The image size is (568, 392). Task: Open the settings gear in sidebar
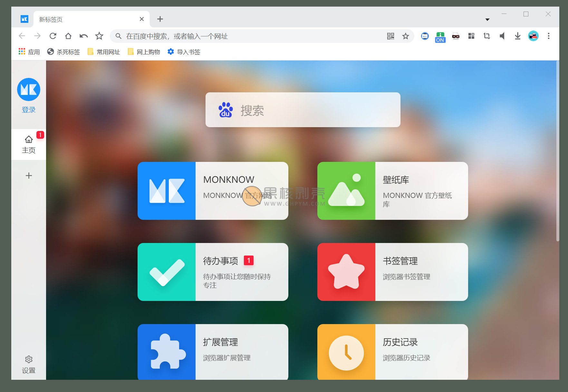click(29, 364)
